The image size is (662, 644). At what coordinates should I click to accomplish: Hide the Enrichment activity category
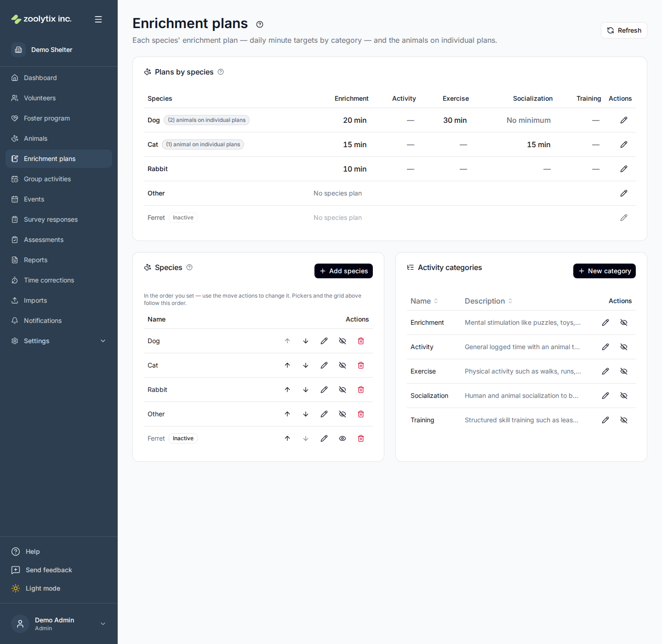624,322
